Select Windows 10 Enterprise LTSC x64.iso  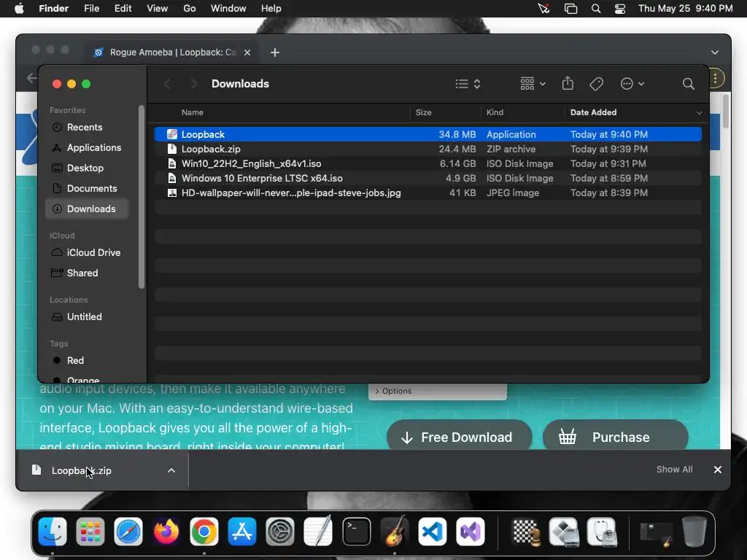coord(427,178)
